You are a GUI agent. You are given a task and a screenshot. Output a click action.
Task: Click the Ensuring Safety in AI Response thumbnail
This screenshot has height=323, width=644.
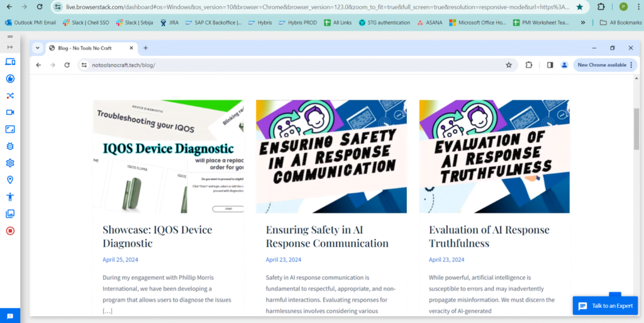point(331,156)
